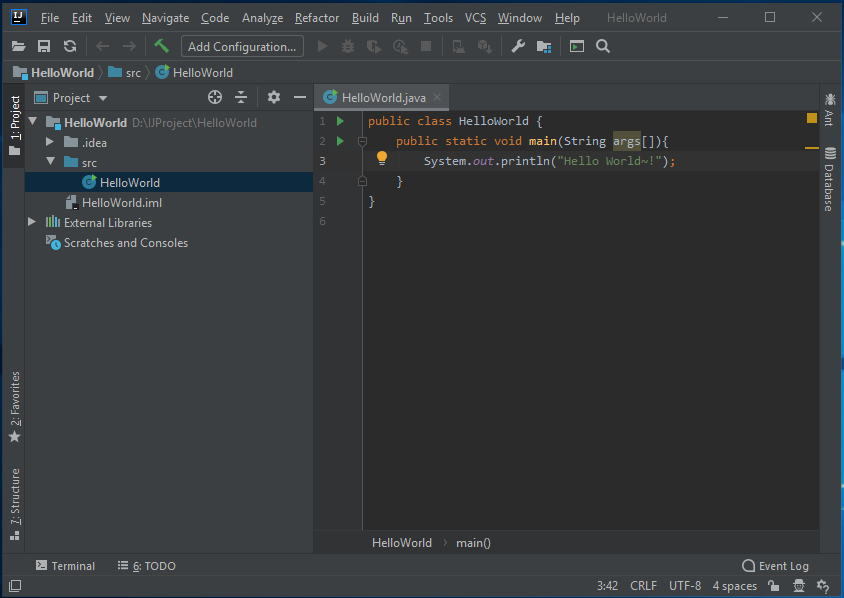Click the 3:42 cursor position indicator

pyautogui.click(x=607, y=586)
